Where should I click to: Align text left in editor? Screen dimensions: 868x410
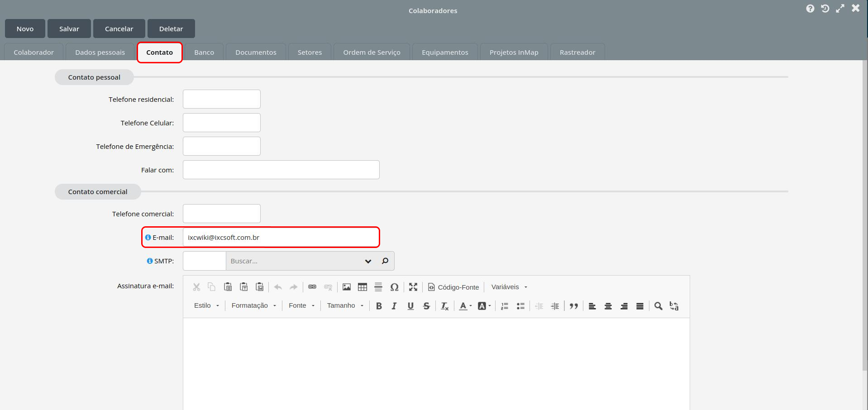[592, 306]
